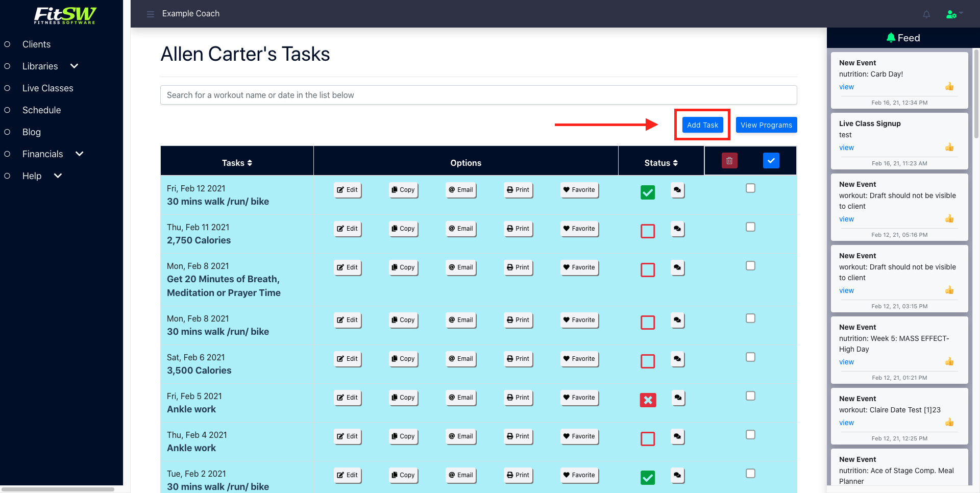Open the Schedule page
980x493 pixels.
(41, 110)
